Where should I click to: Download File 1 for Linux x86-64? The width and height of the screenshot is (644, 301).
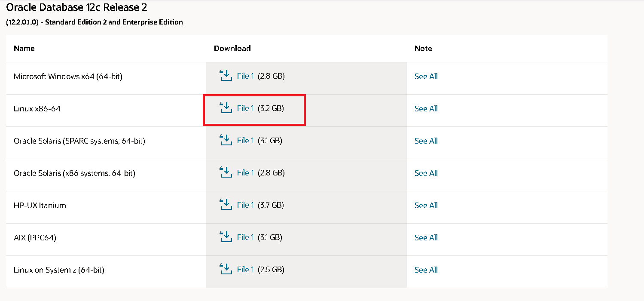245,108
